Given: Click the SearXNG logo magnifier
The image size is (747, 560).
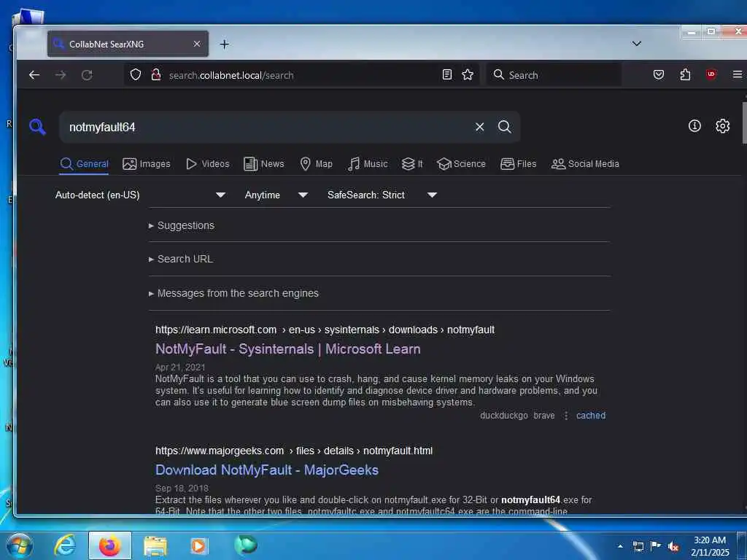Looking at the screenshot, I should coord(37,127).
